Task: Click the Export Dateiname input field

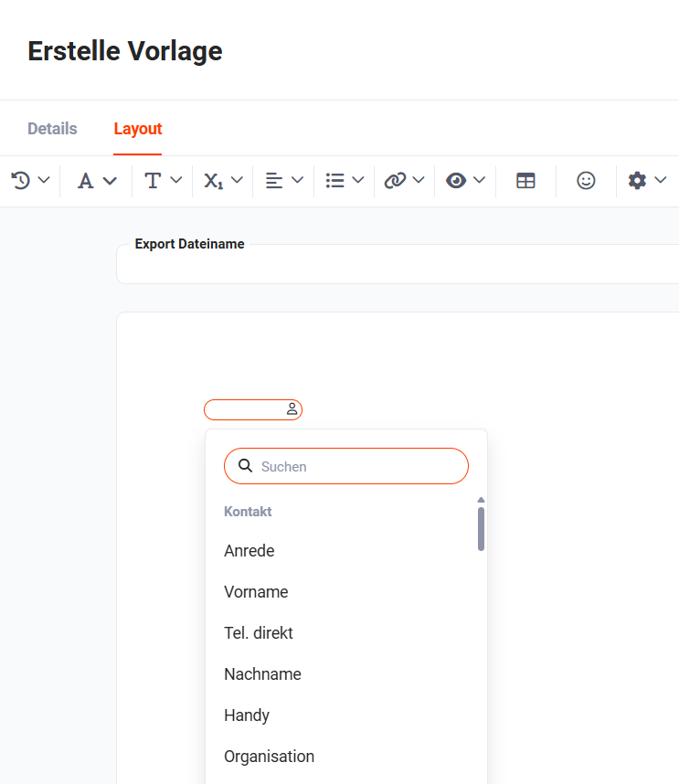Action: tap(398, 265)
